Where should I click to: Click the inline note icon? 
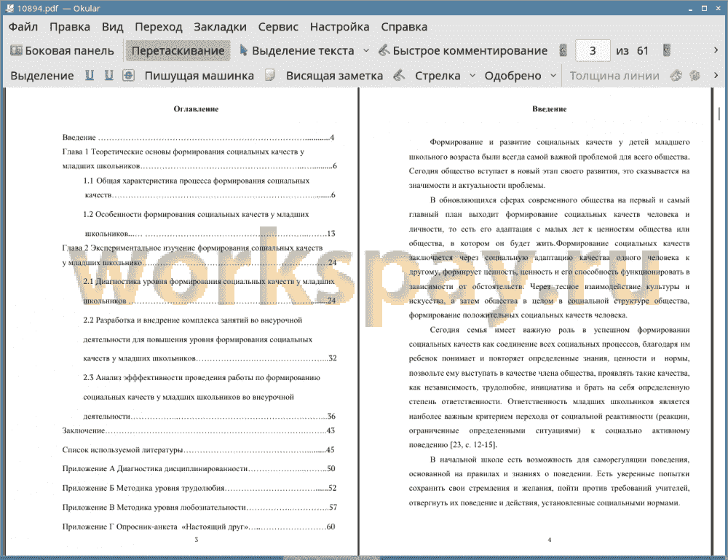tap(270, 75)
